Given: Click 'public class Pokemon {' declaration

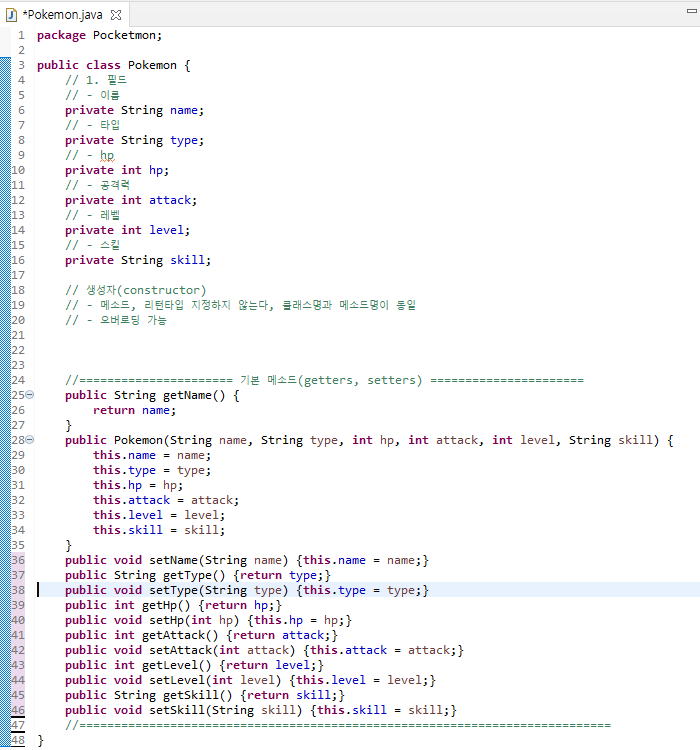Looking at the screenshot, I should [114, 65].
